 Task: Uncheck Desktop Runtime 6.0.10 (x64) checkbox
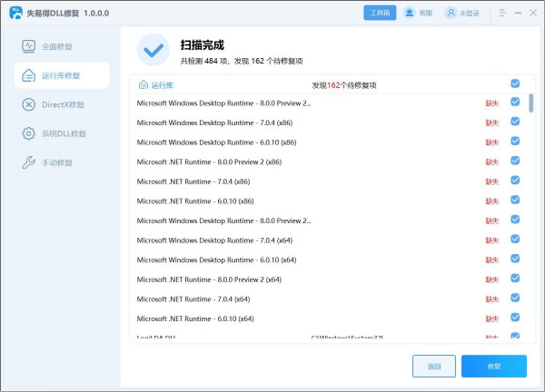(x=515, y=259)
